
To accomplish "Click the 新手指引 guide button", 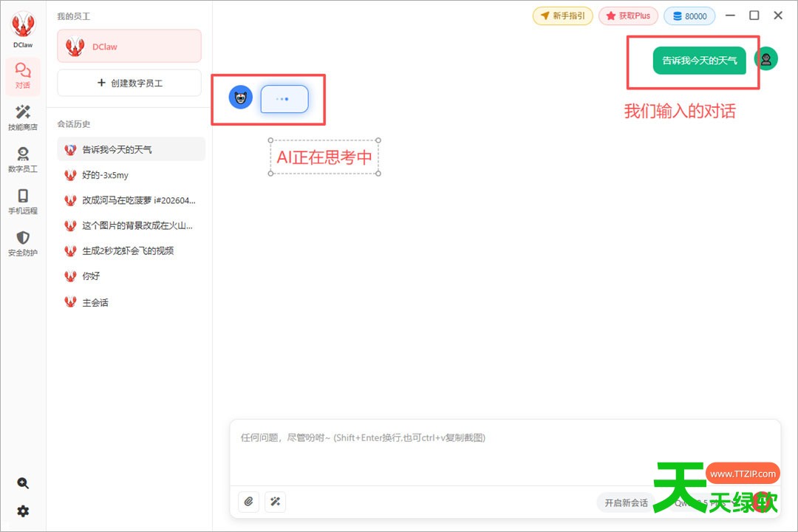I will pos(562,16).
